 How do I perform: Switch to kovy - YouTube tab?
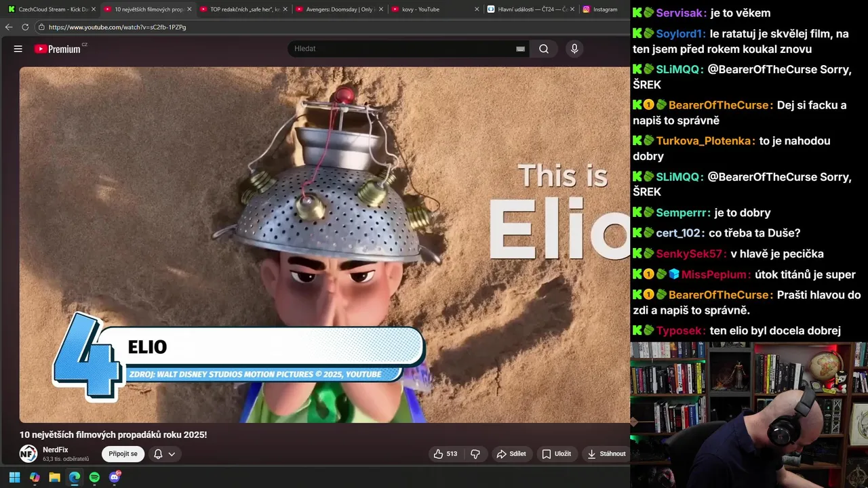435,9
